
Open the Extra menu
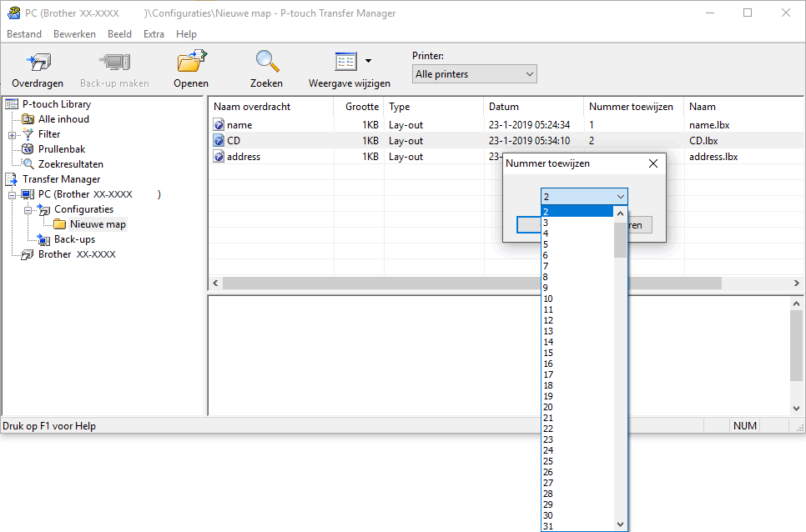coord(154,34)
